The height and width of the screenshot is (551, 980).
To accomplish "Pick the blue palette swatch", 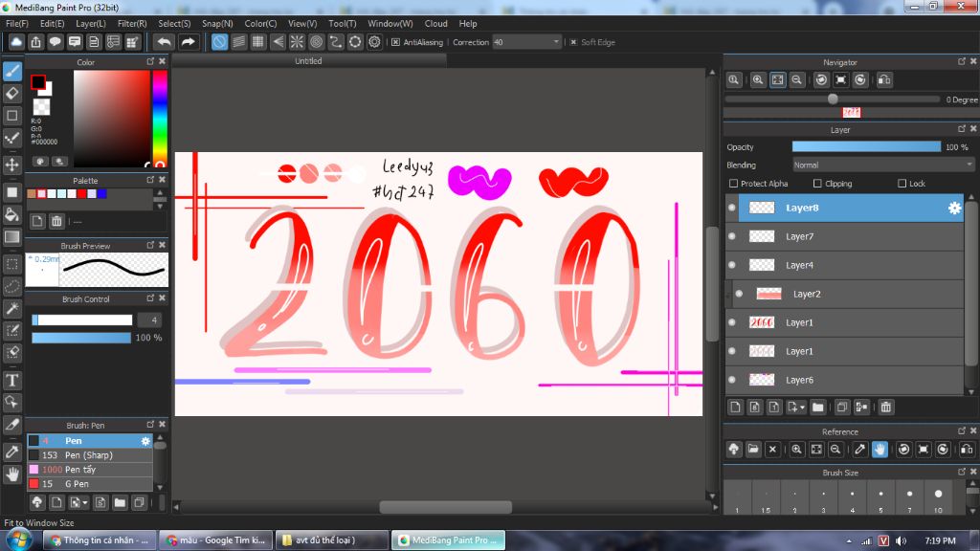I will [101, 193].
